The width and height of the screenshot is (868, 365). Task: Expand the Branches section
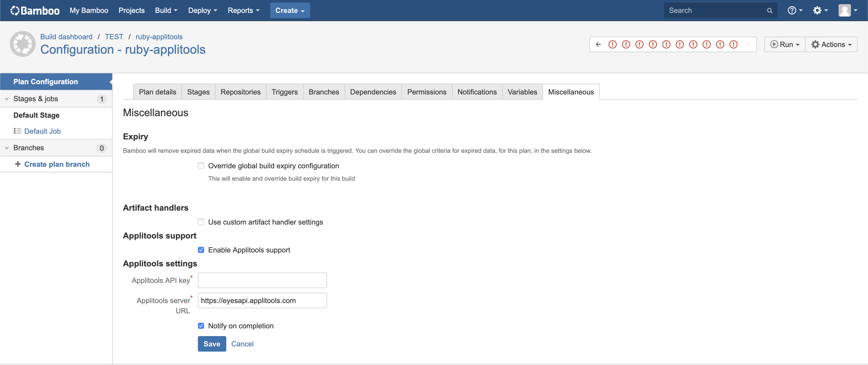click(x=7, y=148)
